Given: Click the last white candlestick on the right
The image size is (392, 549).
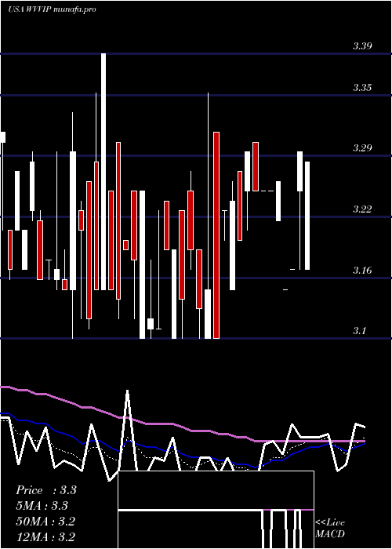Looking at the screenshot, I should (307, 216).
